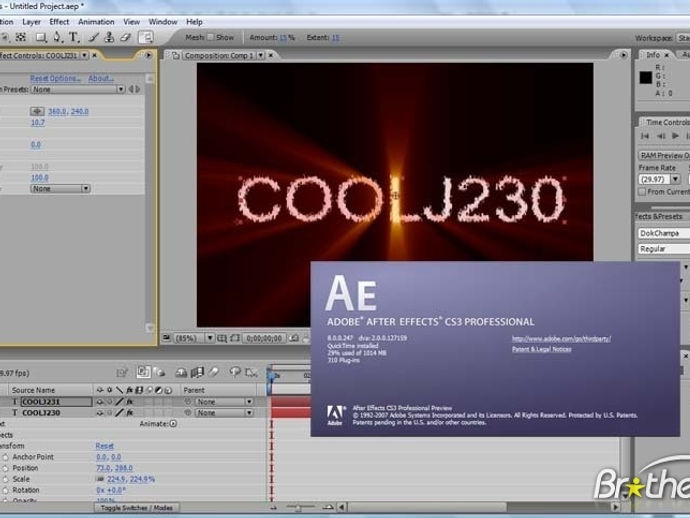Open the Comp mini-flowchart icon in timeline
Viewport: 690px width, 518px height.
(121, 373)
